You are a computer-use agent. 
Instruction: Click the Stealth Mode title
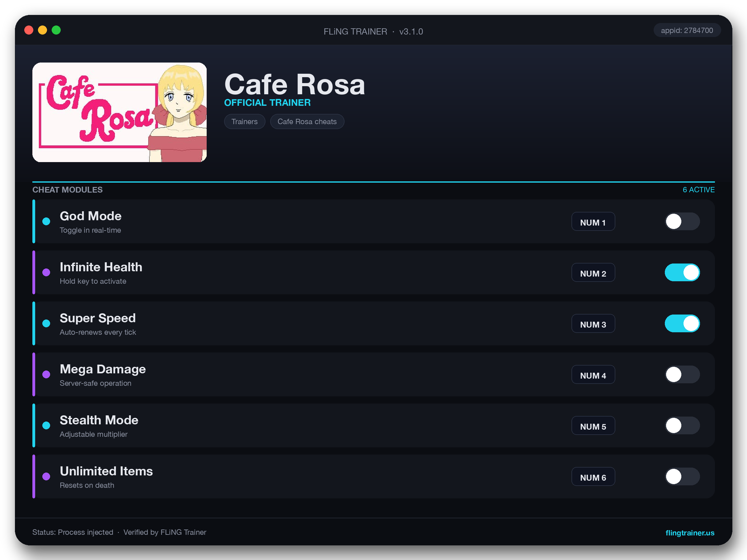99,420
